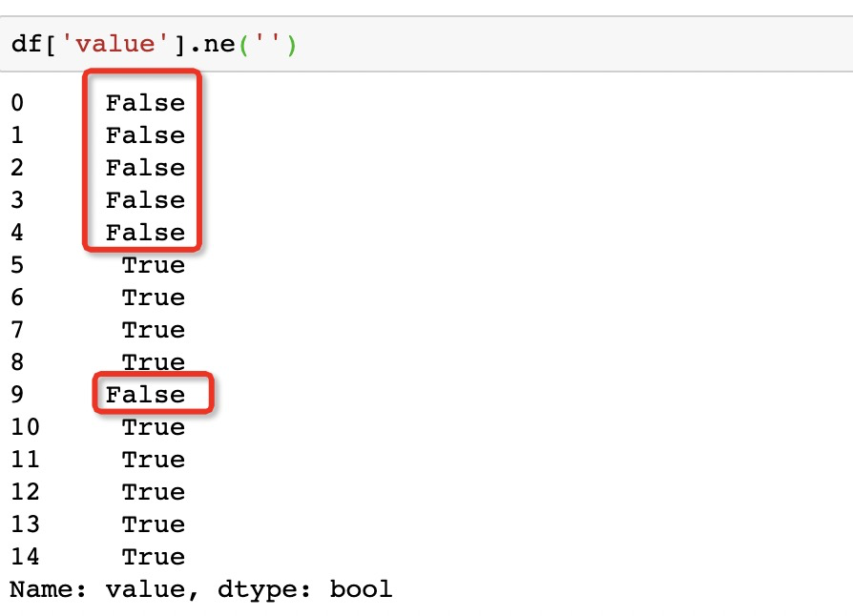Select the True value in row 13
853x616 pixels.
pyautogui.click(x=154, y=524)
